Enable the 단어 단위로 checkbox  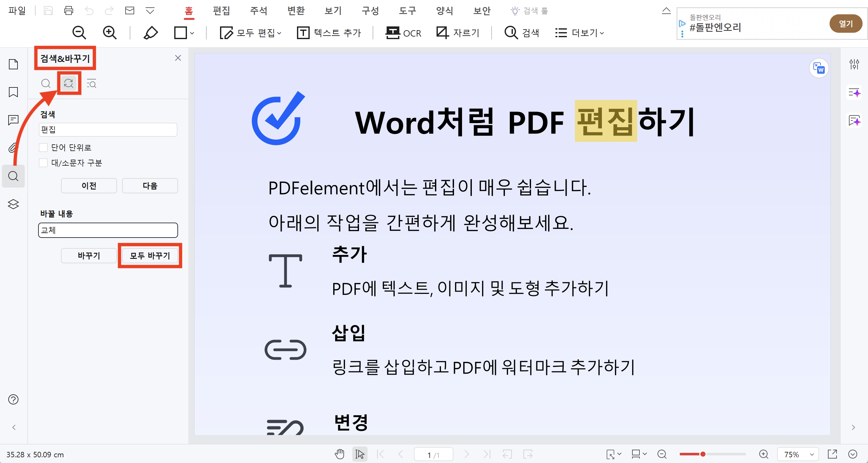click(x=44, y=147)
